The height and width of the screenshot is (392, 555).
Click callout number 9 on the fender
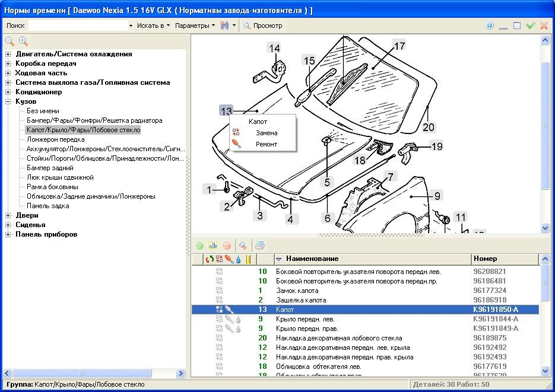pos(437,196)
